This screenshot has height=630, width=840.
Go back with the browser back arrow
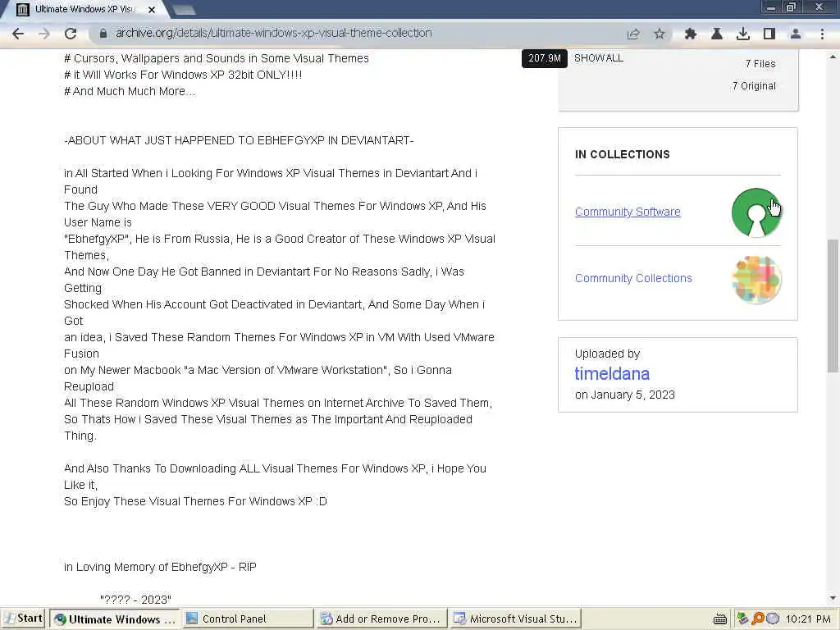click(18, 34)
